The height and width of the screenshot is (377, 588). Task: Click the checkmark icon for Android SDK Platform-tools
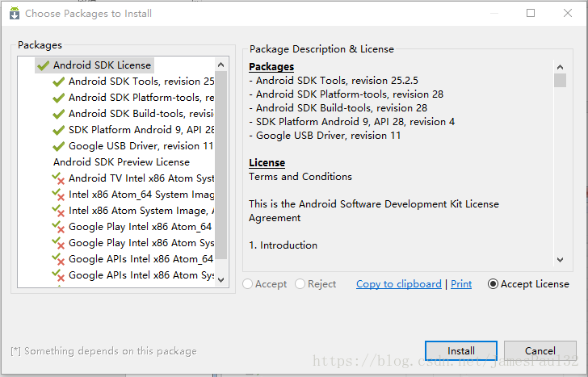tap(58, 98)
